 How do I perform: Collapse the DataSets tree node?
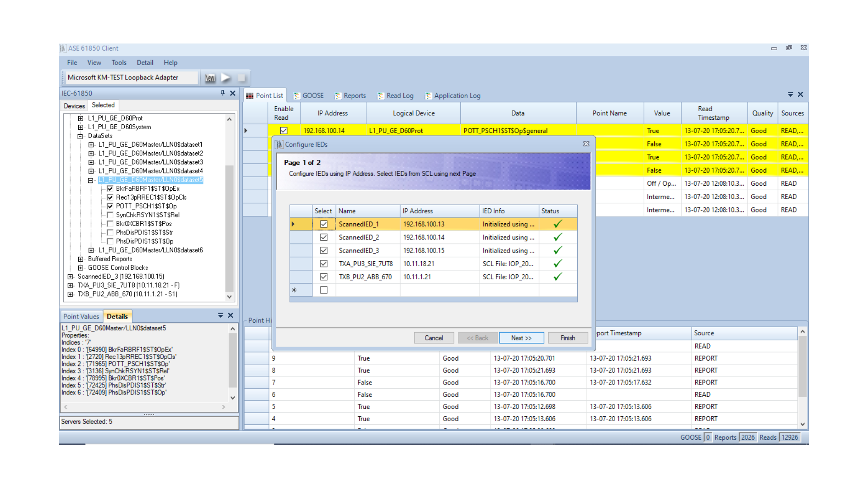pyautogui.click(x=80, y=136)
